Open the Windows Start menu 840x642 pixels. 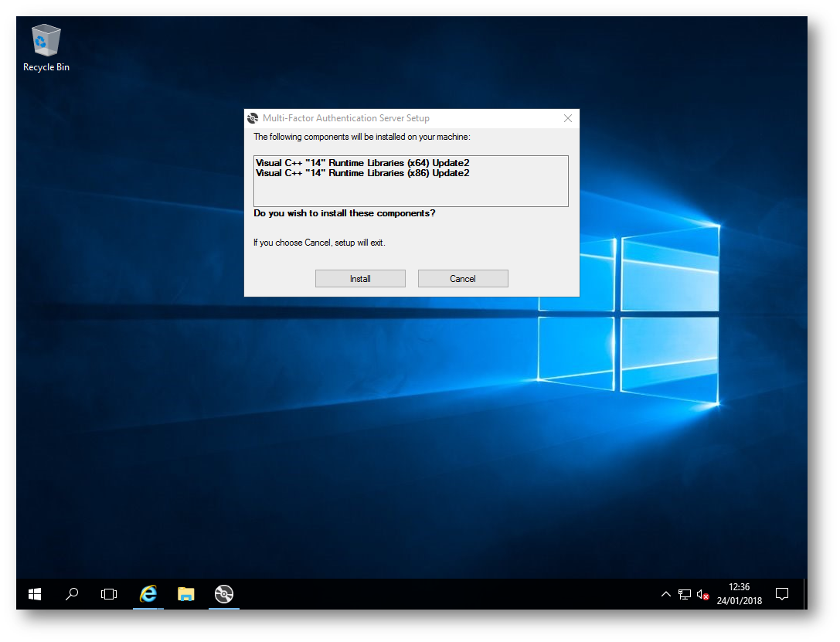(x=35, y=594)
